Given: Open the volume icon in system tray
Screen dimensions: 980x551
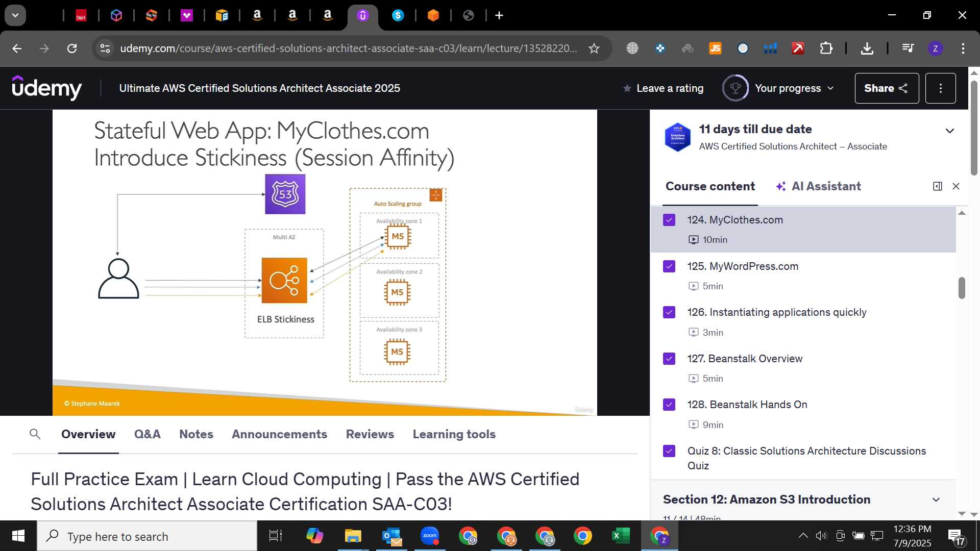Looking at the screenshot, I should (821, 536).
